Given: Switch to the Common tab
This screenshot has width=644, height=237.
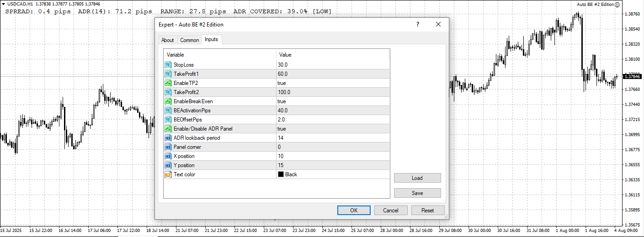Looking at the screenshot, I should pos(190,40).
